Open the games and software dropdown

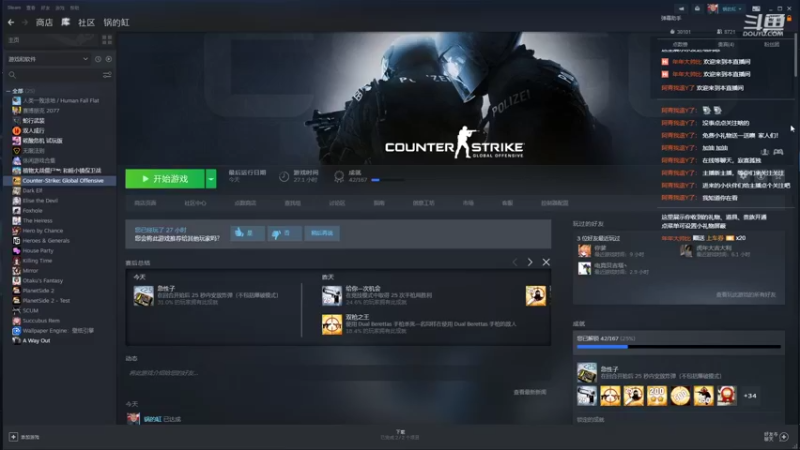click(x=48, y=59)
